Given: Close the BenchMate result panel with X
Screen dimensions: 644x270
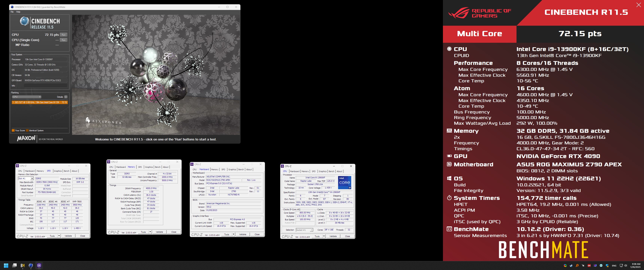Looking at the screenshot, I should 639,5.
